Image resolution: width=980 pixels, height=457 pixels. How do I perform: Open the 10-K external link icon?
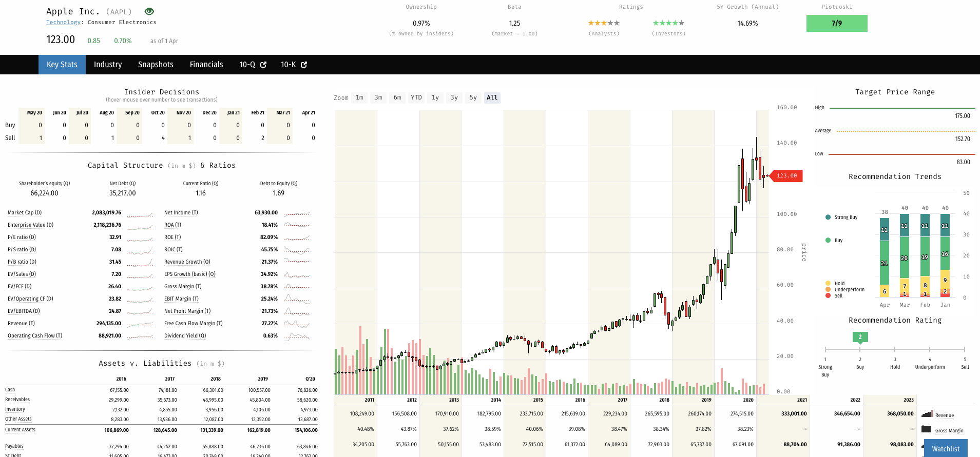[304, 65]
